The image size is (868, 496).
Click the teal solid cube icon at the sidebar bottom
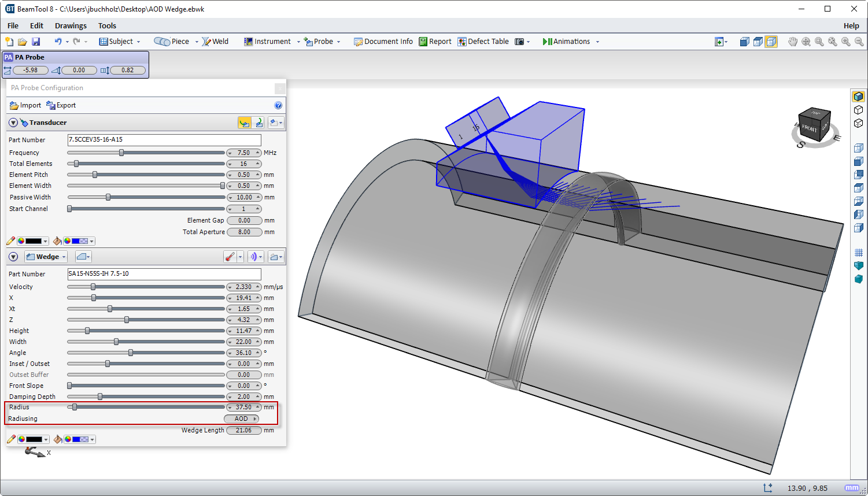859,279
